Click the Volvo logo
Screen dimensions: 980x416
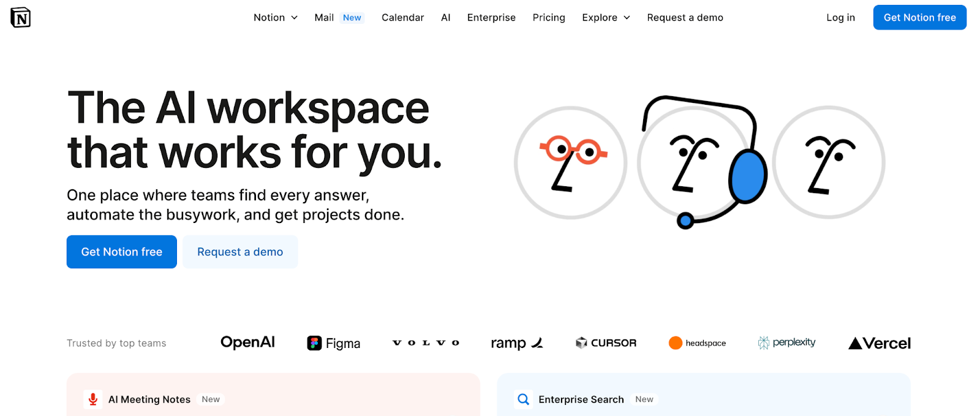(426, 343)
